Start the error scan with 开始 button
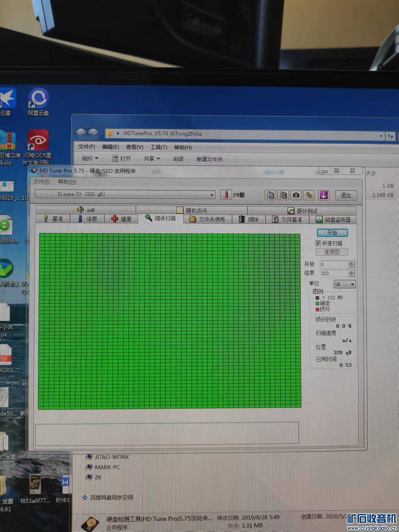This screenshot has width=399, height=532. 332,233
